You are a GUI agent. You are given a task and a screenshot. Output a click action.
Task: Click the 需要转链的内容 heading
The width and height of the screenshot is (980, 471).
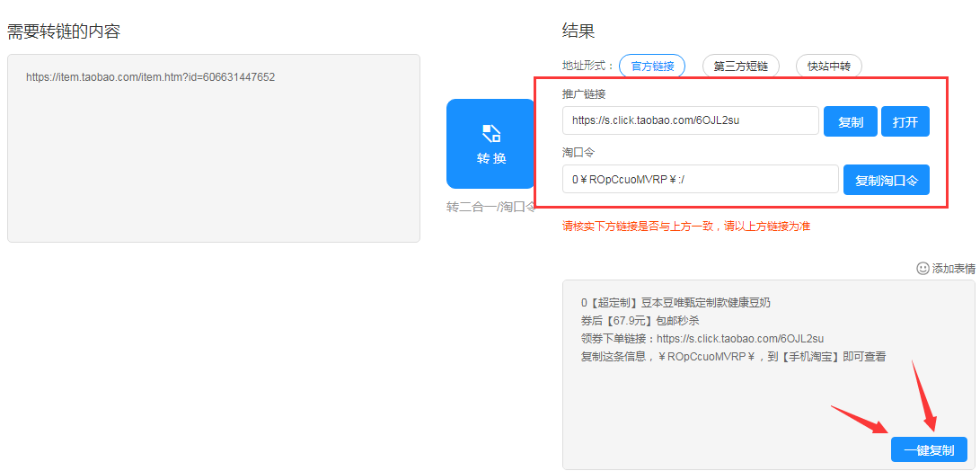[64, 31]
